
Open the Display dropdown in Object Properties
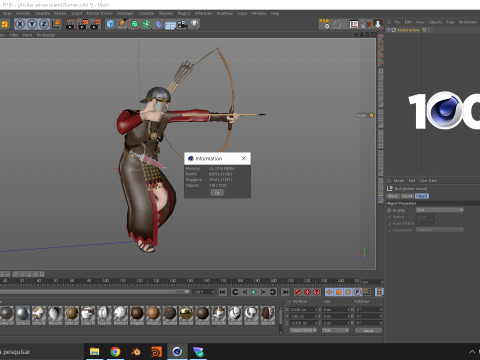[440, 210]
